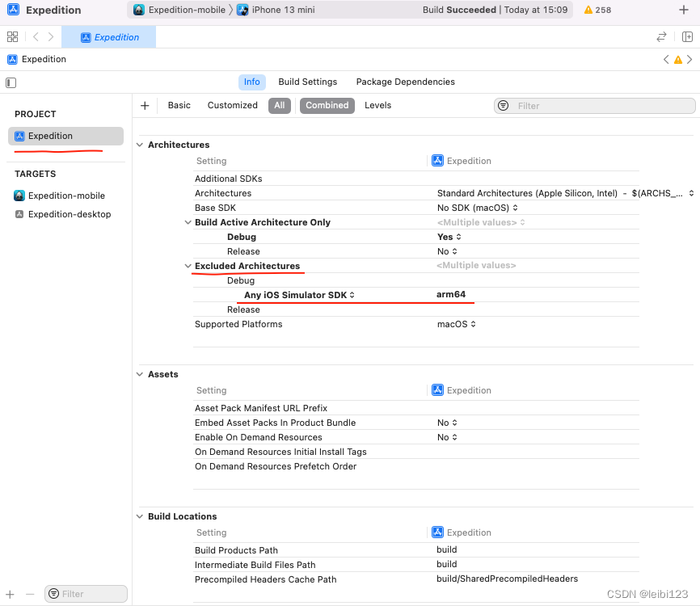The width and height of the screenshot is (700, 606).
Task: Add a new target with bottom plus
Action: click(11, 594)
